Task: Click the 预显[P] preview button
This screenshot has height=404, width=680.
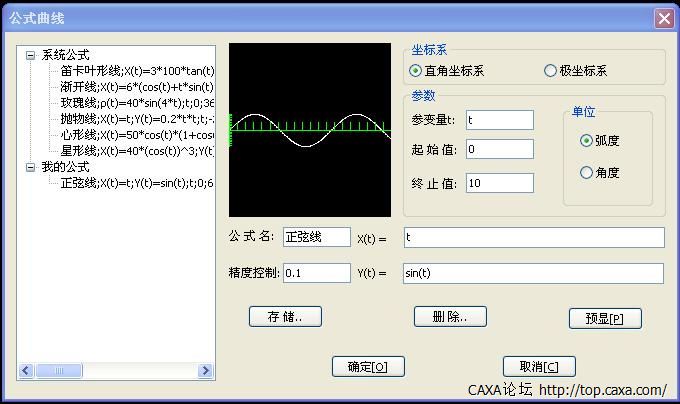Action: [x=605, y=319]
